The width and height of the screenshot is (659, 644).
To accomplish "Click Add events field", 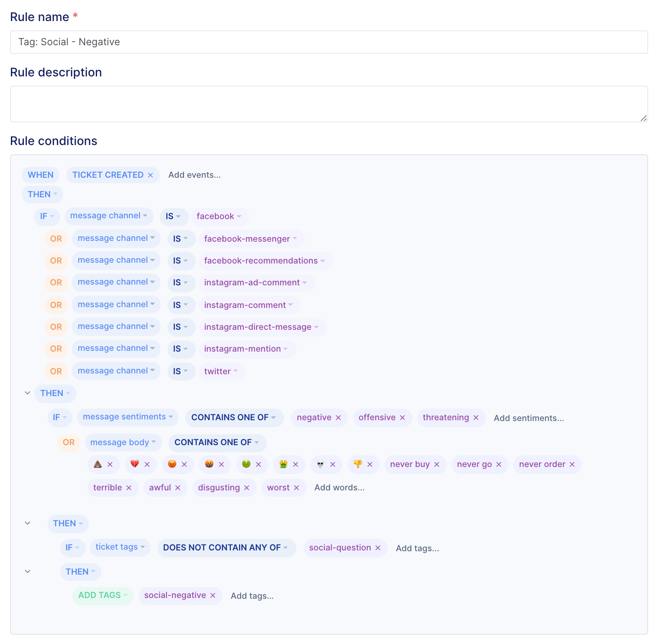I will pyautogui.click(x=195, y=175).
